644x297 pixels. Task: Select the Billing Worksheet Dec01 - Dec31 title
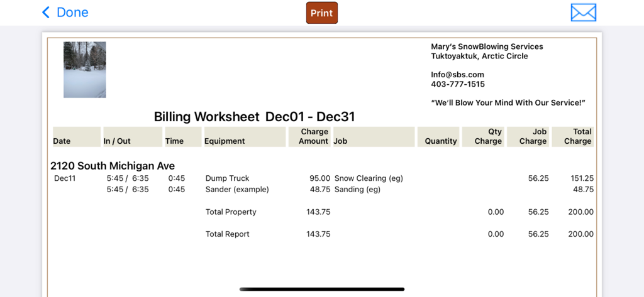(254, 117)
